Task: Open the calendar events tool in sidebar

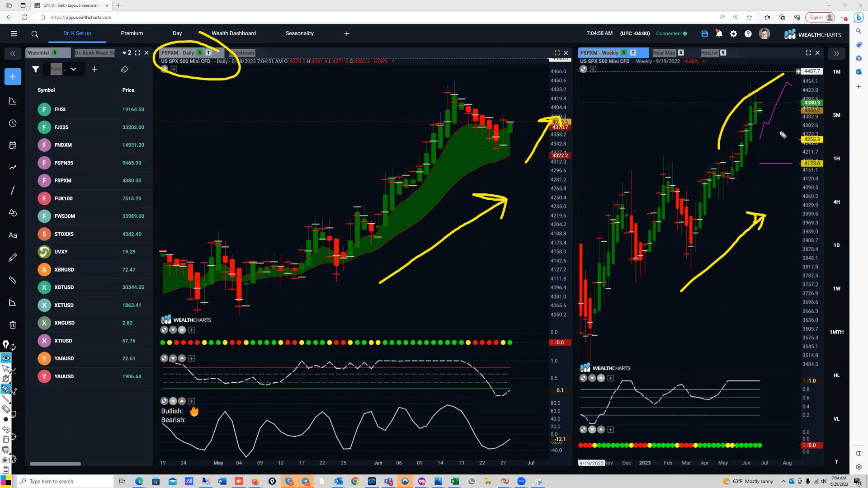Action: coord(13,145)
